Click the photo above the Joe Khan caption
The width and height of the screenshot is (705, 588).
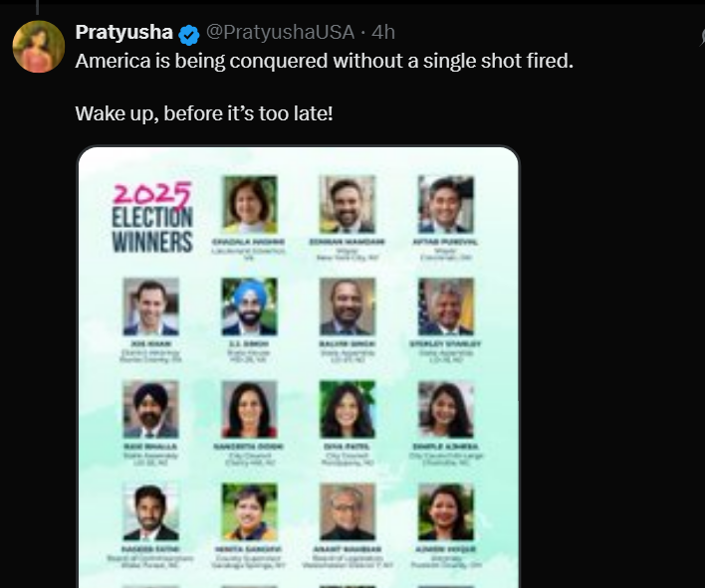[x=151, y=306]
